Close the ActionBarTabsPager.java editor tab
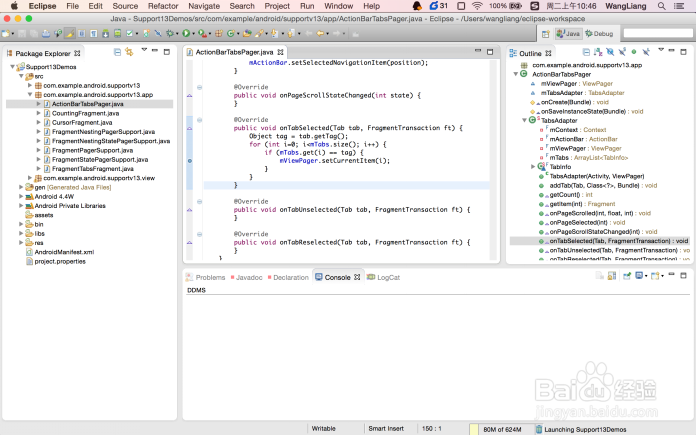 (280, 52)
